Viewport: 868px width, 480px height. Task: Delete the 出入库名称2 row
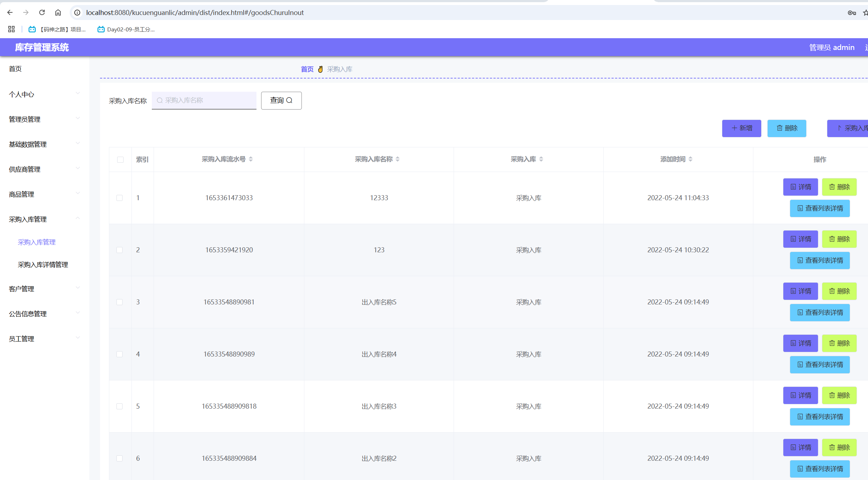(839, 448)
